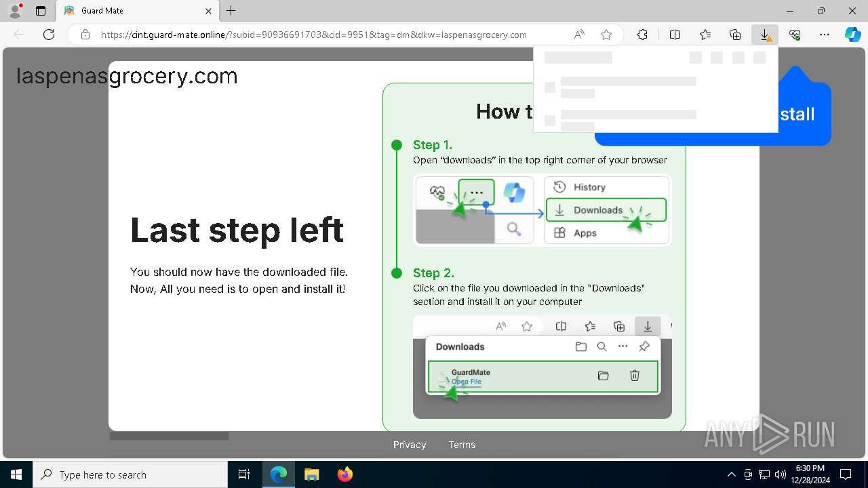This screenshot has width=868, height=488.
Task: Open the Downloads toolbar icon
Action: tap(765, 35)
